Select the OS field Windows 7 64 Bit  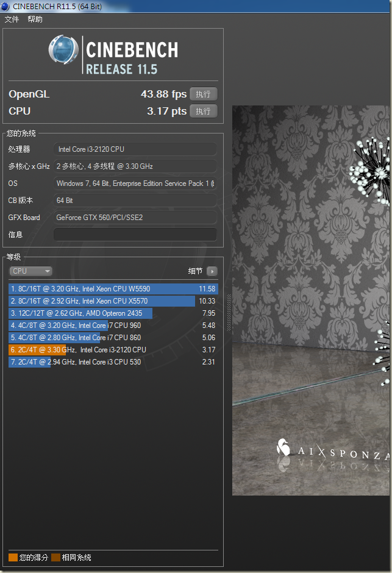135,183
